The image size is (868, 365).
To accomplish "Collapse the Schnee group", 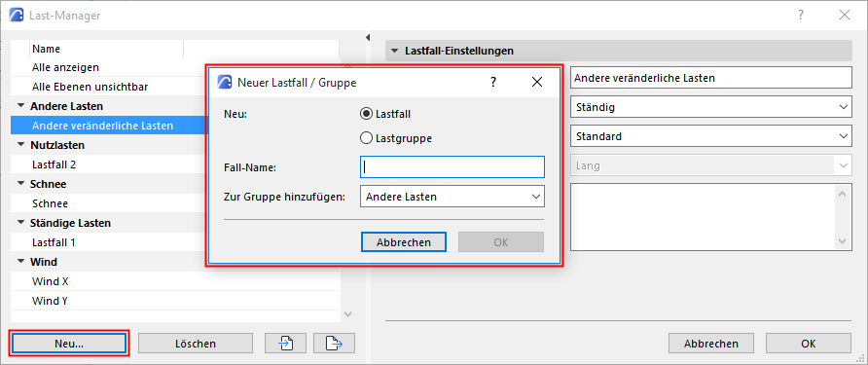I will tap(21, 184).
